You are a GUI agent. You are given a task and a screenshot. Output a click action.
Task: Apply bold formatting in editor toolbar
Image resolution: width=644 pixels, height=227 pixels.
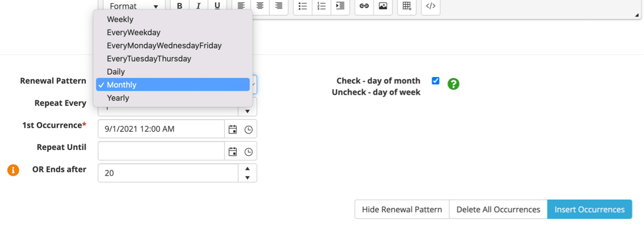coord(179,6)
